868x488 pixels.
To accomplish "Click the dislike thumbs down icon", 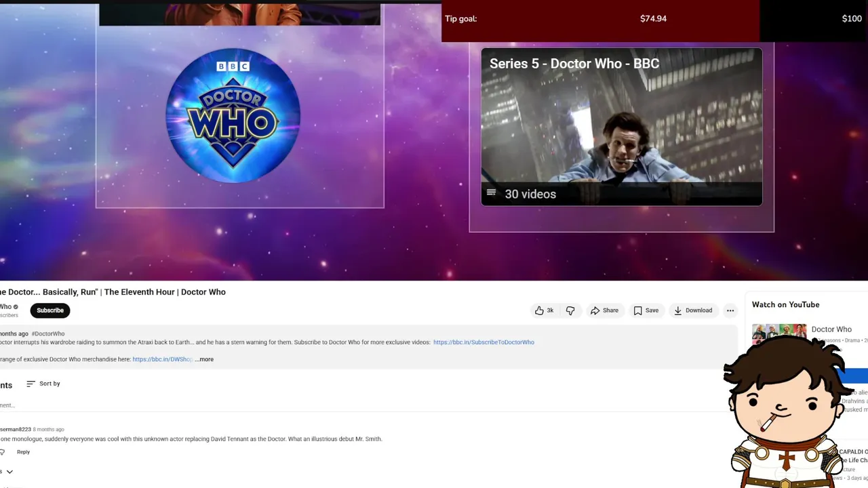I will tap(570, 310).
